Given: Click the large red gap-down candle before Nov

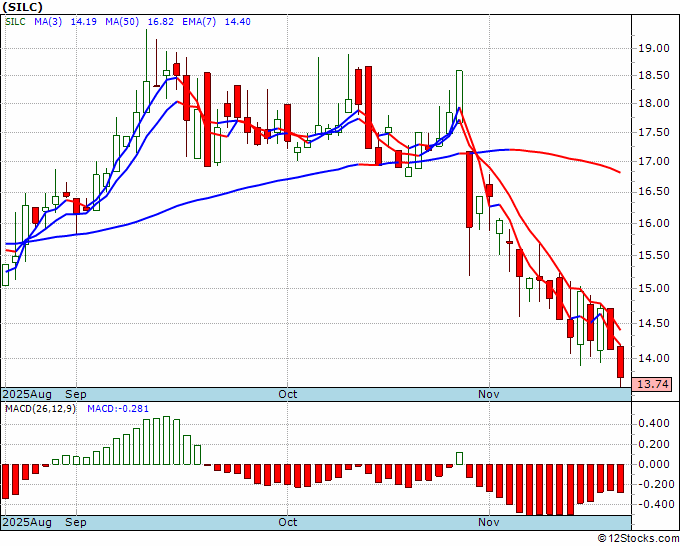Looking at the screenshot, I should coord(469,190).
